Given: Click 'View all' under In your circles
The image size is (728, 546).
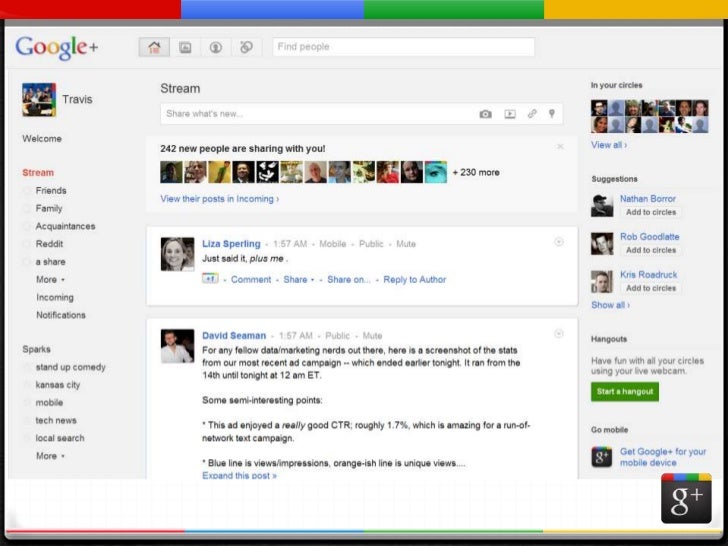Looking at the screenshot, I should pyautogui.click(x=609, y=145).
